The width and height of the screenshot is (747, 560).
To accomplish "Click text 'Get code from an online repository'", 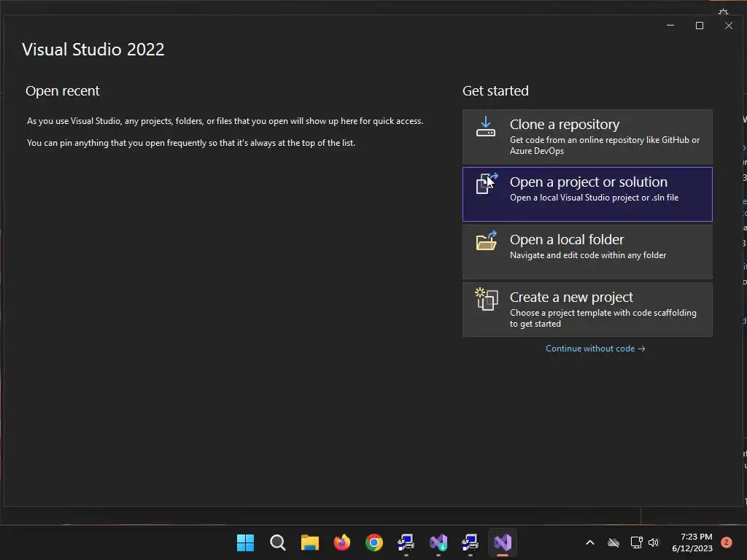I will pyautogui.click(x=576, y=140).
